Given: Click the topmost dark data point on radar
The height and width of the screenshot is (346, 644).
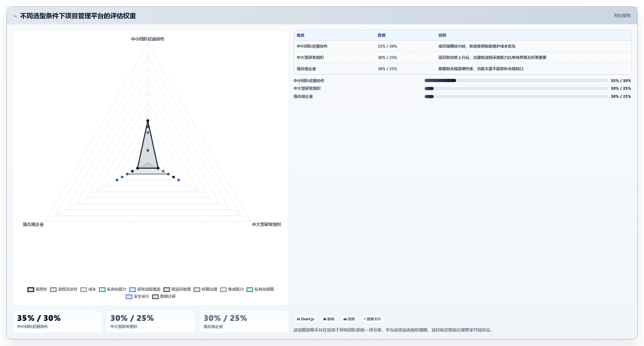Looking at the screenshot, I should 148,121.
